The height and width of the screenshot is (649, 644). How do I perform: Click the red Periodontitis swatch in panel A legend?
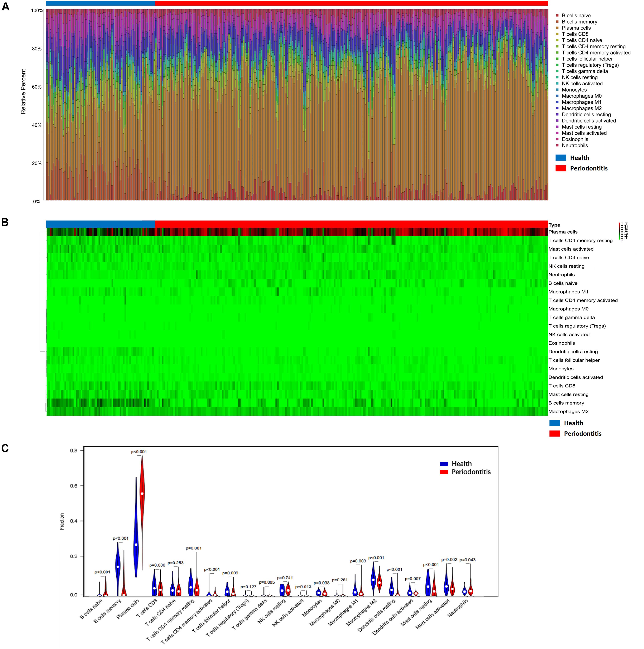tap(561, 168)
